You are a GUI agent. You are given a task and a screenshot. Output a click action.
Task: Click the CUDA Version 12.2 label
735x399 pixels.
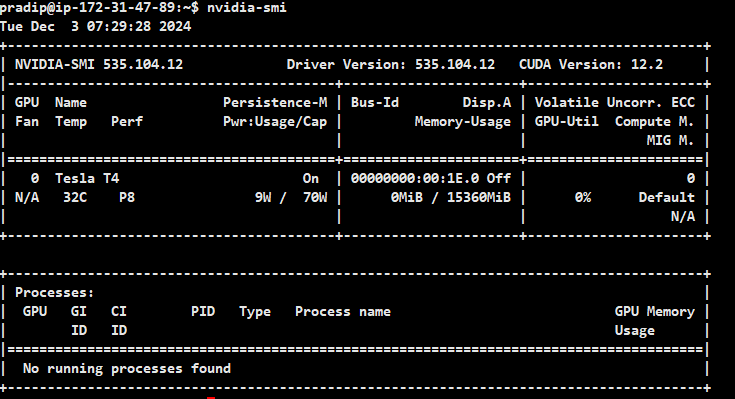tap(591, 64)
